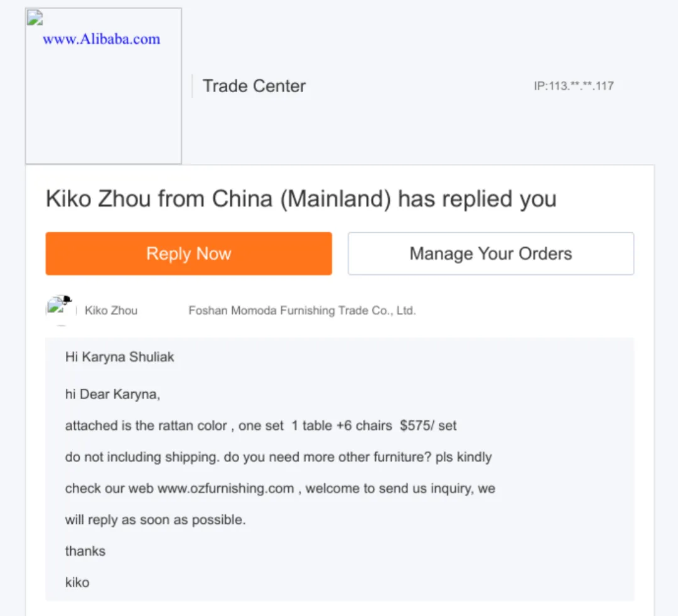Click "welcome to send us inquiry" text

click(x=389, y=489)
